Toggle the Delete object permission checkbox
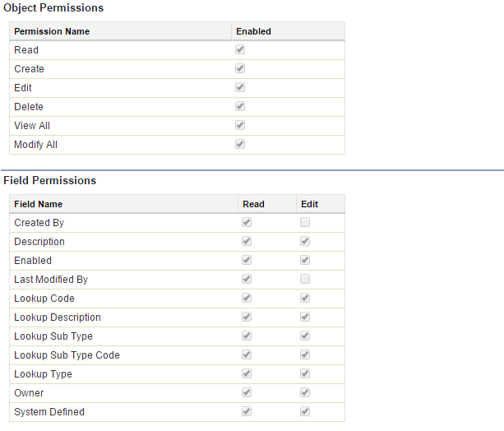The image size is (504, 431). point(240,106)
